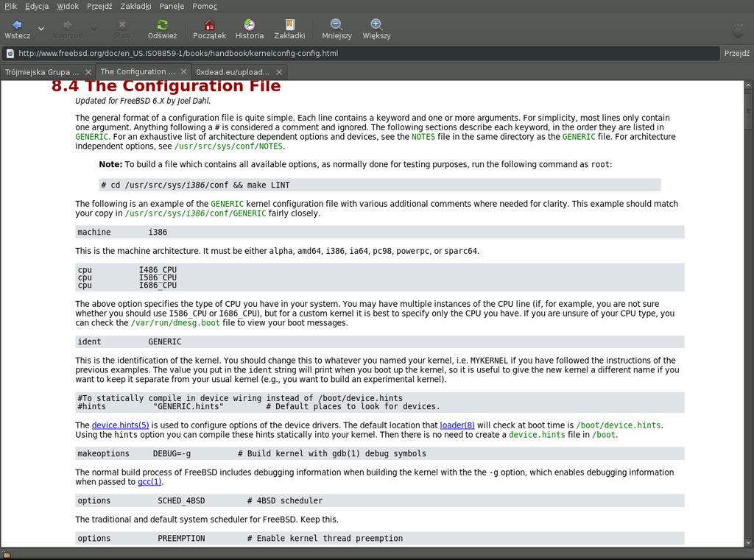Open the Historia clock icon
Image resolution: width=754 pixels, height=560 pixels.
pos(249,24)
